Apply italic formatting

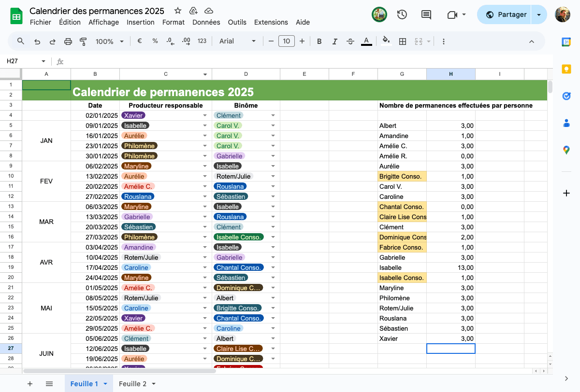(335, 41)
